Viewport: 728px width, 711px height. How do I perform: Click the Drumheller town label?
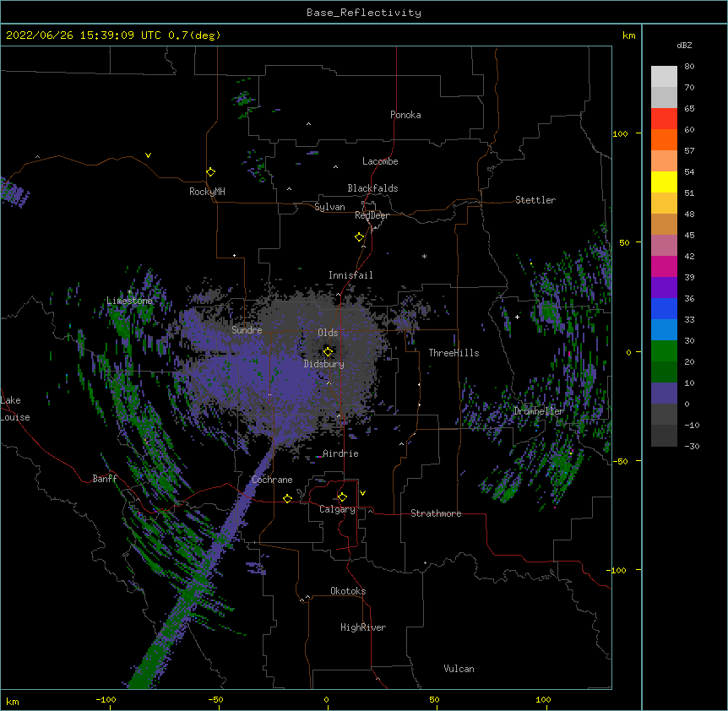coord(539,411)
